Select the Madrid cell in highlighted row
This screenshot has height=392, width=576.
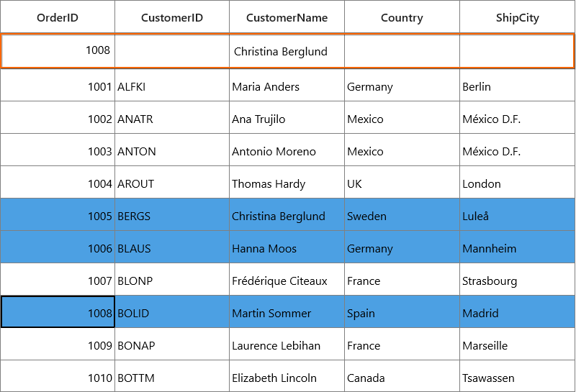pyautogui.click(x=517, y=313)
